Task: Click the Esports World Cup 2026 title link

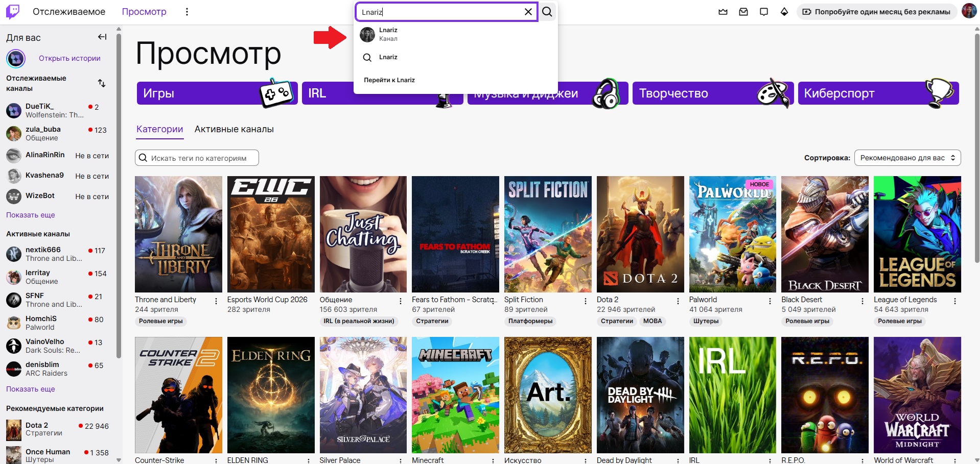Action: point(267,300)
